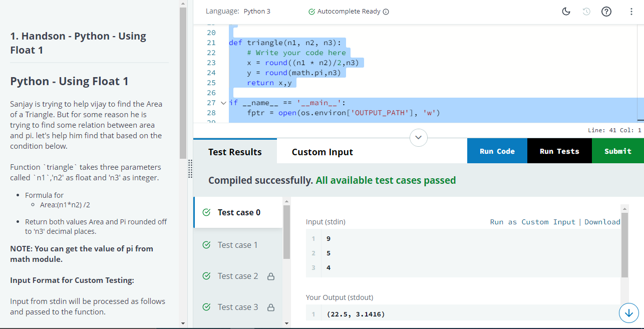Select Test case 1
644x329 pixels.
[x=238, y=245]
